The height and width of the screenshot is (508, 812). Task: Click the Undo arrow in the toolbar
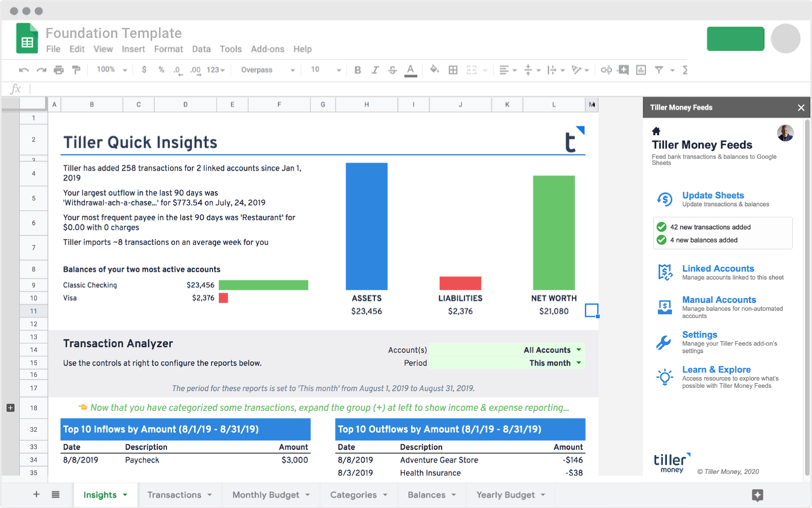pos(24,70)
